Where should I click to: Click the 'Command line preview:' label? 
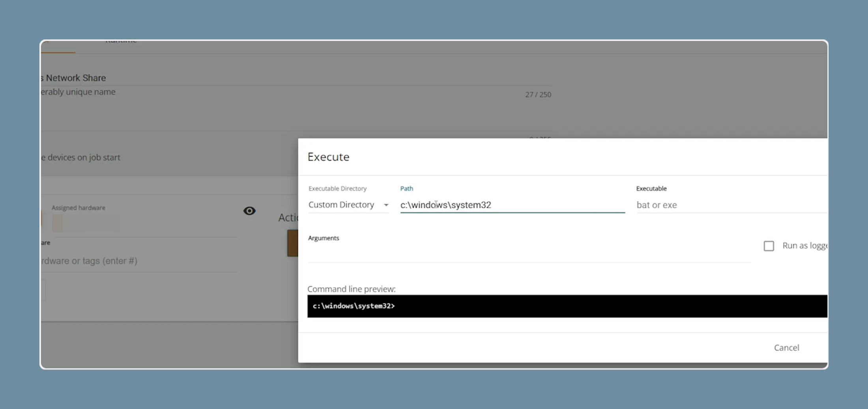(x=351, y=289)
